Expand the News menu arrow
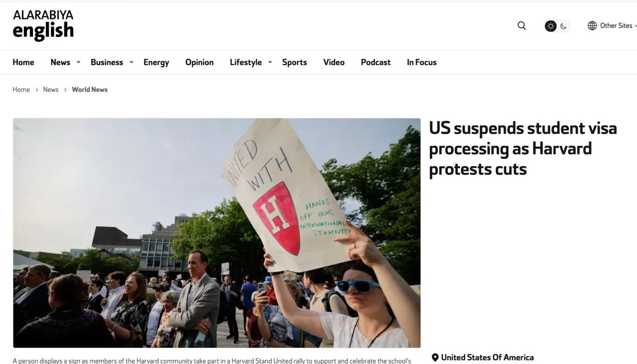Viewport: 637px width, 364px height. [78, 62]
